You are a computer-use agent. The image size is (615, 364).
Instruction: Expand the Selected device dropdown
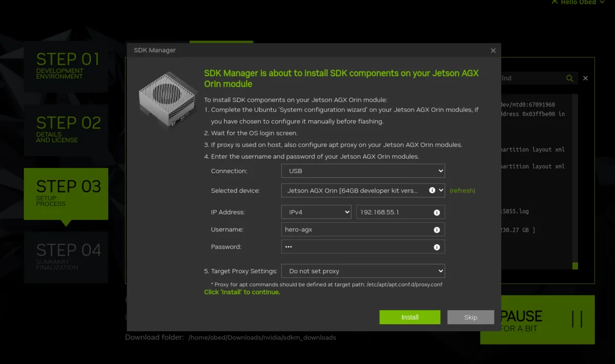point(363,190)
